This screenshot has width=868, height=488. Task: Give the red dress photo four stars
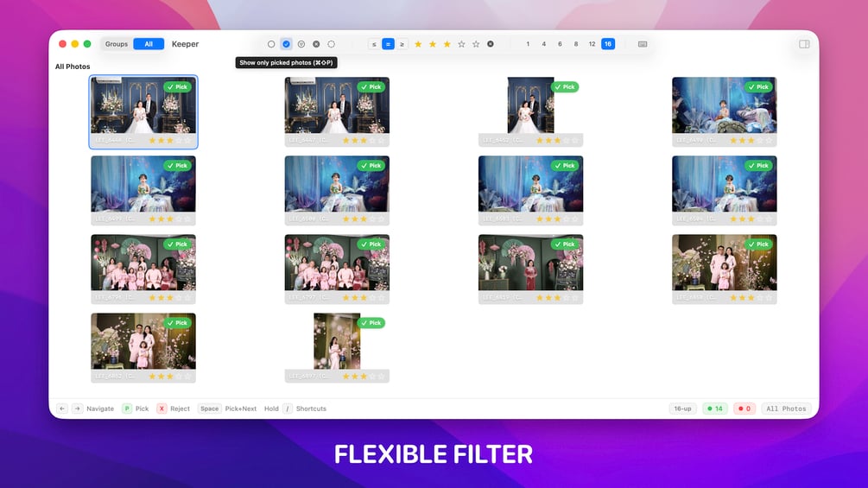pyautogui.click(x=567, y=298)
